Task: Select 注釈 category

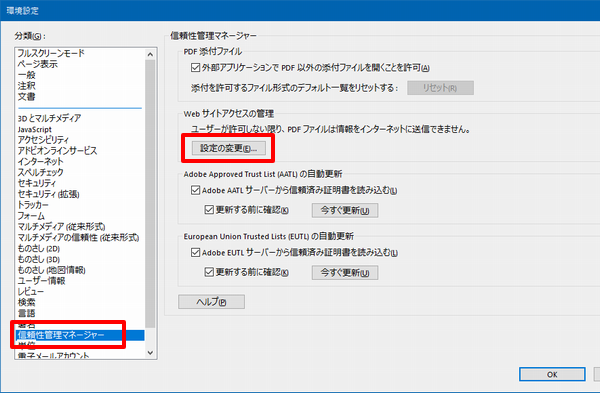Action: 26,85
